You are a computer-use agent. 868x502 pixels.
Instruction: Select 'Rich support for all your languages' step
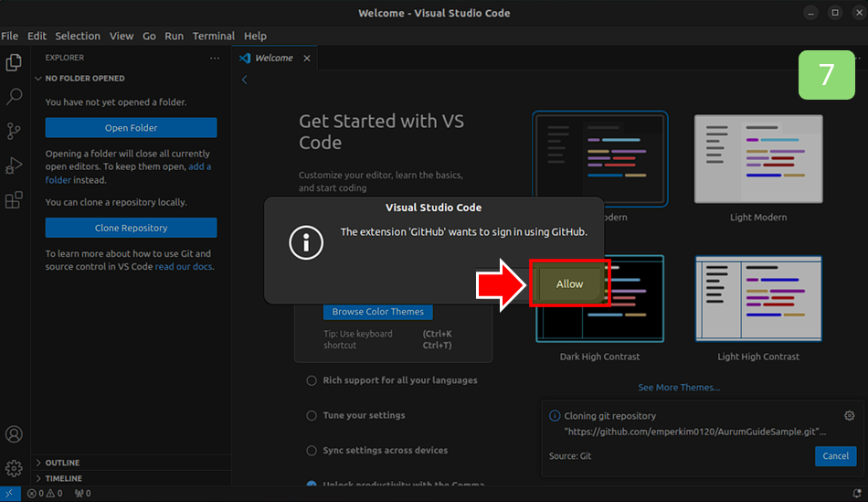[392, 380]
